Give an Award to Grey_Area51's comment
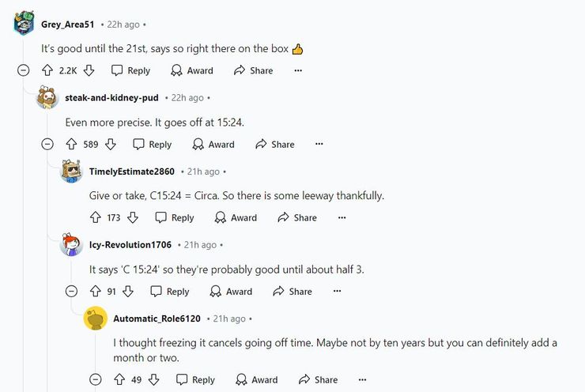585x392 pixels. tap(192, 70)
